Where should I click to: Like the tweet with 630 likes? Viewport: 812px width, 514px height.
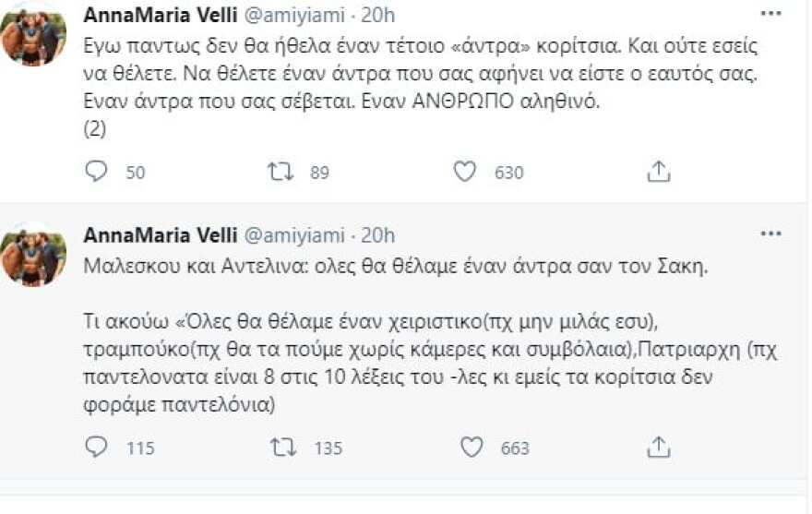click(466, 172)
